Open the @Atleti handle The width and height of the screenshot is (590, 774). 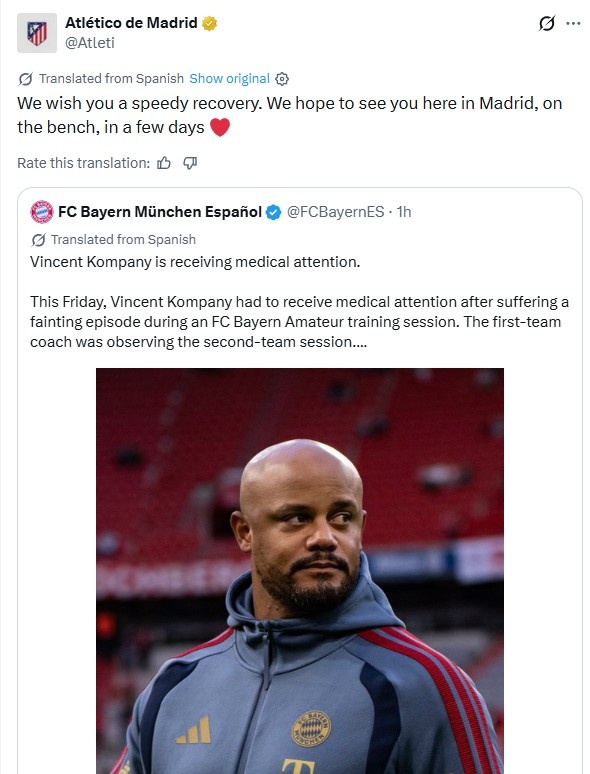coord(90,43)
